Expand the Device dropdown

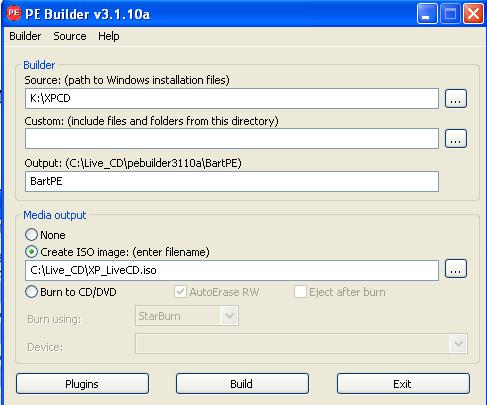[x=459, y=343]
